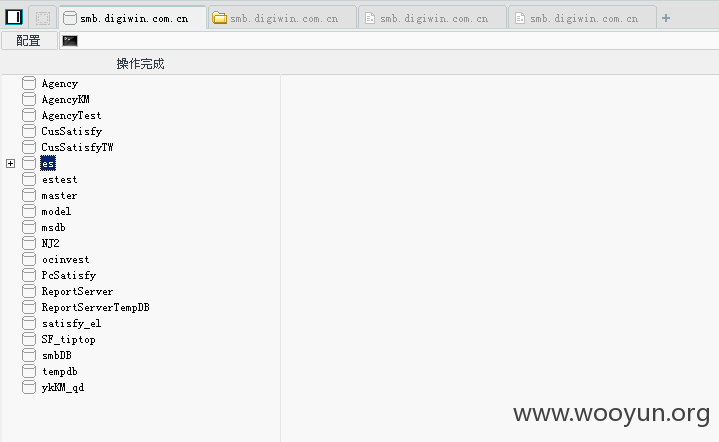Click the tempdb database icon

pos(29,371)
